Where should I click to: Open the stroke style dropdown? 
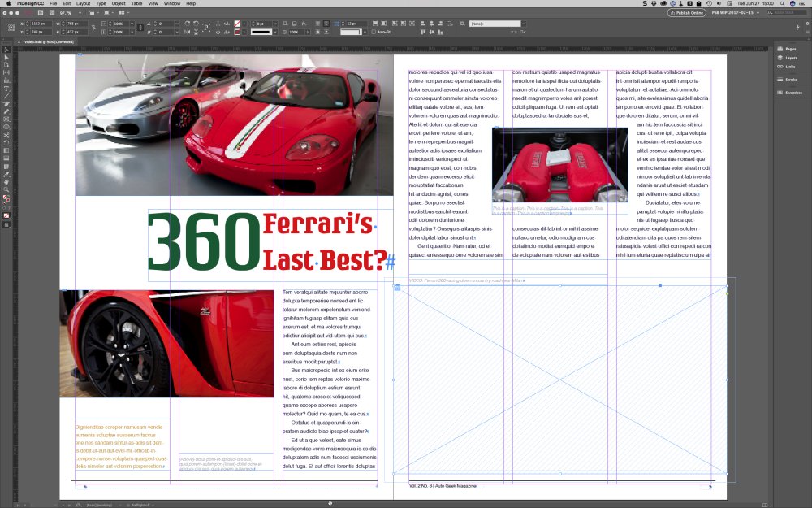[275, 32]
